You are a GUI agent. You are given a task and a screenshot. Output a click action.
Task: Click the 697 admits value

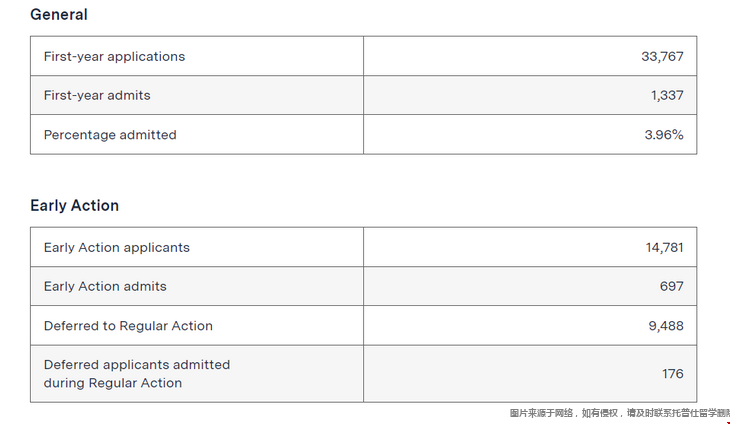[671, 286]
